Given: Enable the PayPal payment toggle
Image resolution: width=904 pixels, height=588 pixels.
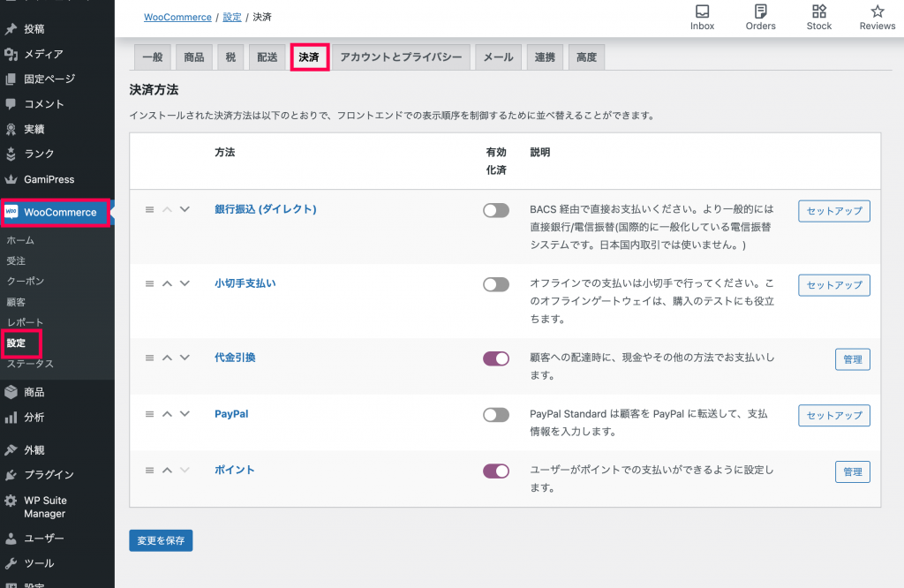Looking at the screenshot, I should click(x=496, y=414).
